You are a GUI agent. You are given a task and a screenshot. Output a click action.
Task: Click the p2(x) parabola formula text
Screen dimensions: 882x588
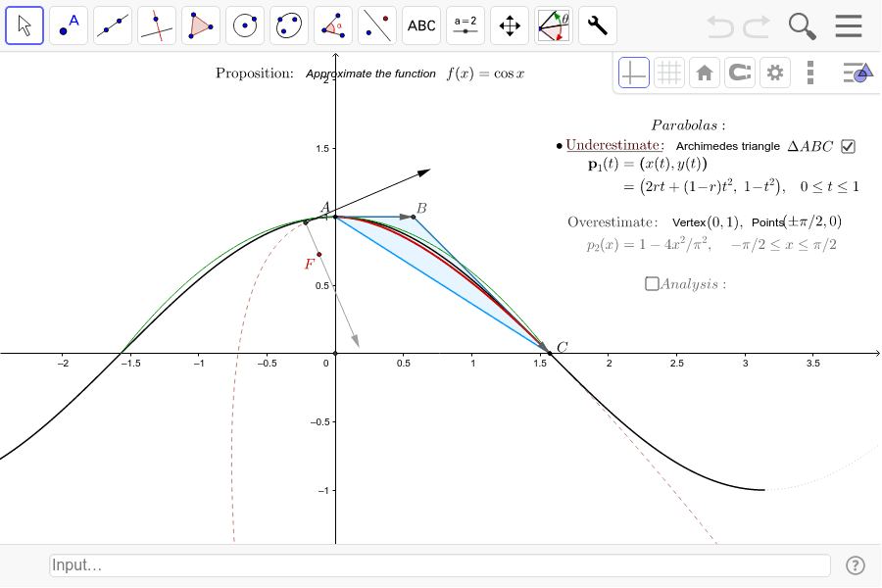711,245
